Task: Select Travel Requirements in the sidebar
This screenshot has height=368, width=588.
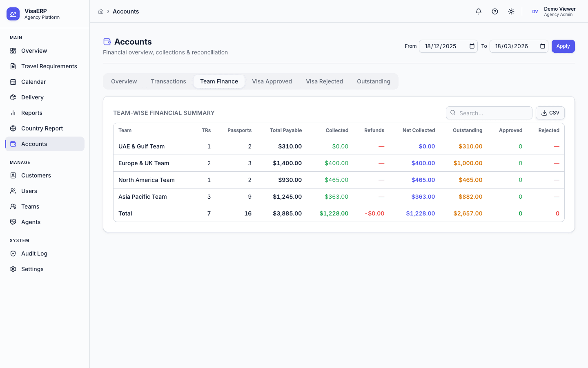Action: coord(49,66)
